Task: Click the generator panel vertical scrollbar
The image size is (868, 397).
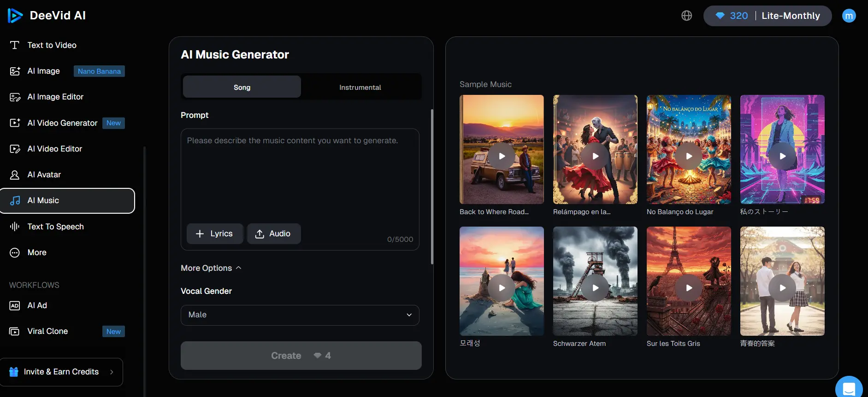Action: [x=432, y=187]
